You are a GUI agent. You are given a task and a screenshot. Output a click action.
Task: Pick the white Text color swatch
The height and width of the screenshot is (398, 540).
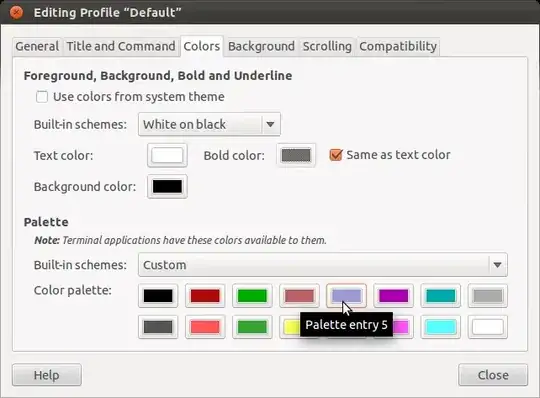[x=167, y=155]
